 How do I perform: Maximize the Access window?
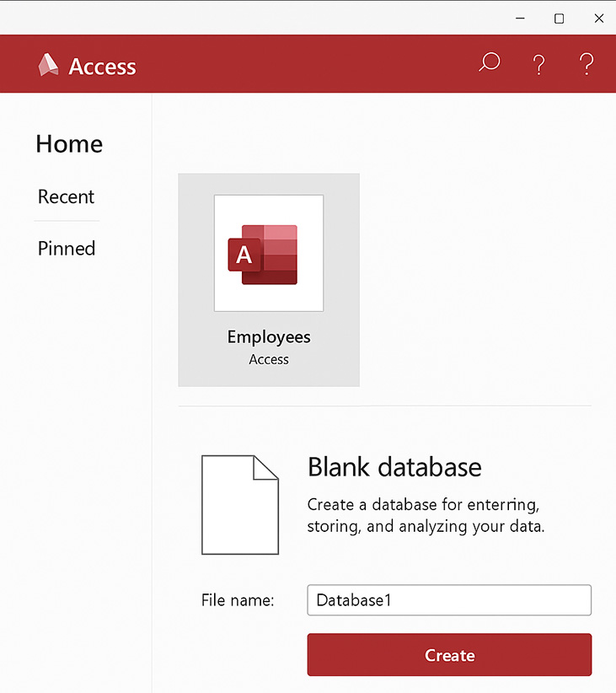pyautogui.click(x=559, y=18)
